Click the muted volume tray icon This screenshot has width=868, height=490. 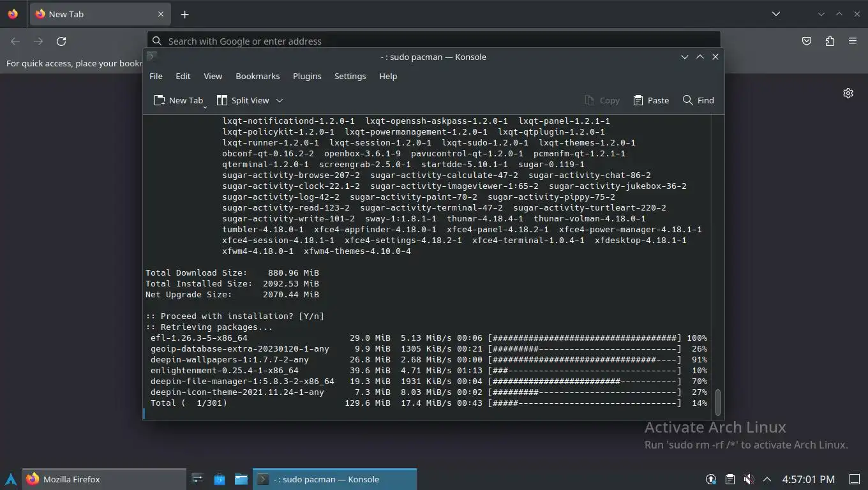[749, 479]
